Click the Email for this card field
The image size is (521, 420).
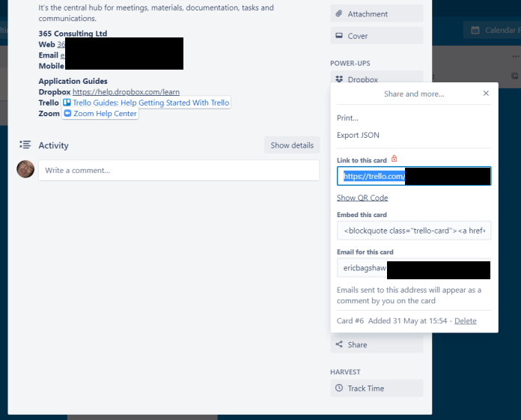coord(414,268)
